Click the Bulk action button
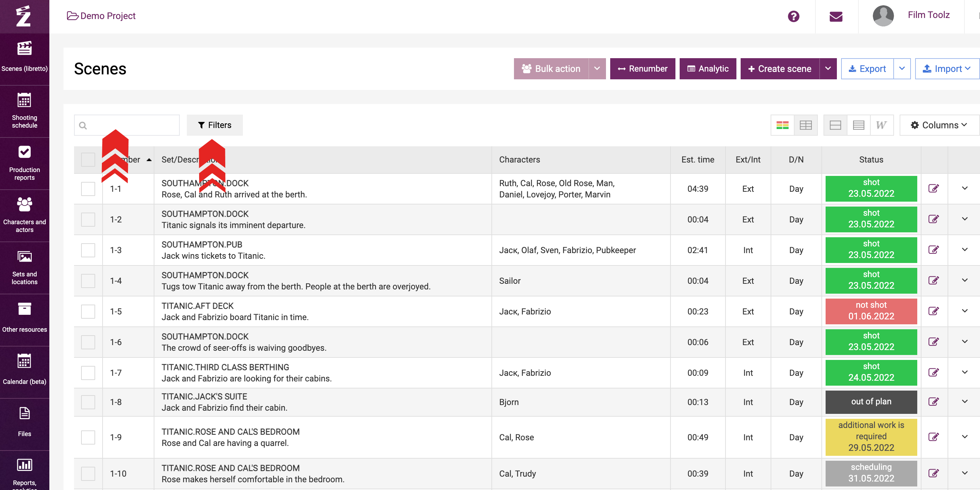Image resolution: width=980 pixels, height=490 pixels. pyautogui.click(x=551, y=69)
